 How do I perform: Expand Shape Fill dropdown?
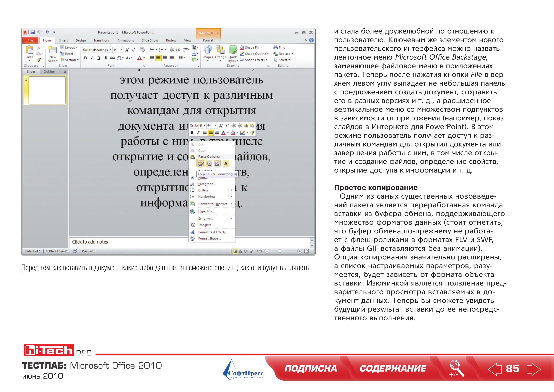251,47
